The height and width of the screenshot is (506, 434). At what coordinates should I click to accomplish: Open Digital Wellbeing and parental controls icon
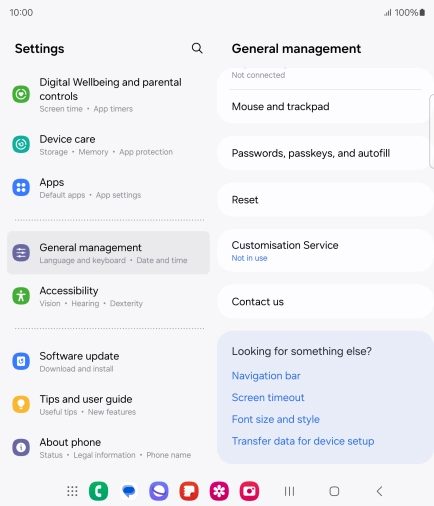[x=21, y=94]
